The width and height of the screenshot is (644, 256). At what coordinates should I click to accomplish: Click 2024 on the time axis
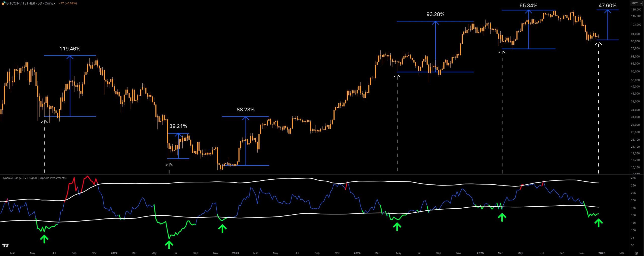(x=357, y=253)
